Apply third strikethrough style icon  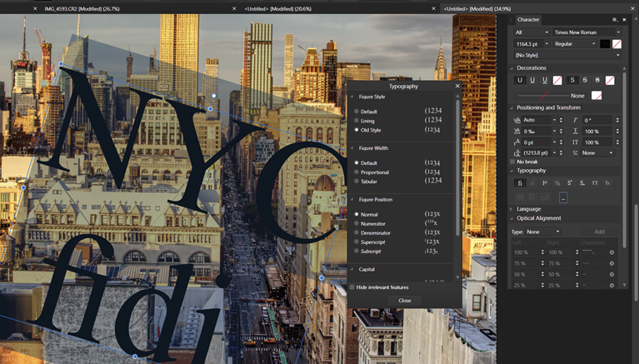(x=597, y=80)
